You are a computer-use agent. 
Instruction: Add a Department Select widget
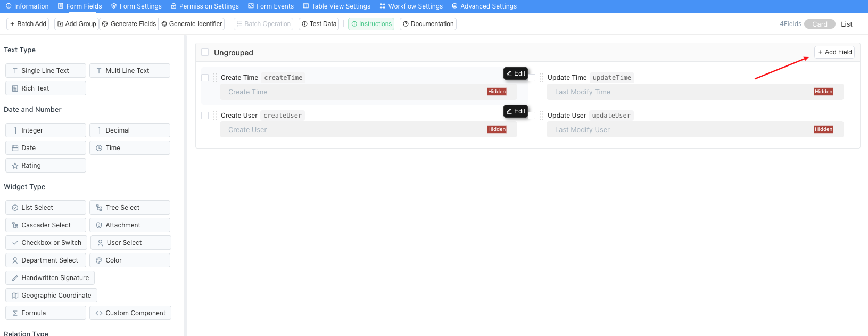click(x=45, y=260)
